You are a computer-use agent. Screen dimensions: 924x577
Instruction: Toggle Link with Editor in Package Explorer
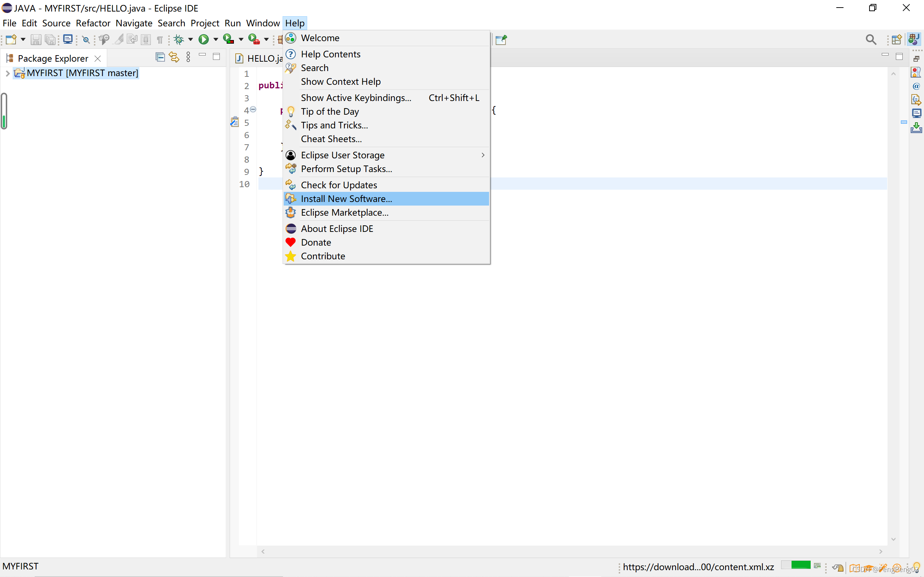point(174,58)
